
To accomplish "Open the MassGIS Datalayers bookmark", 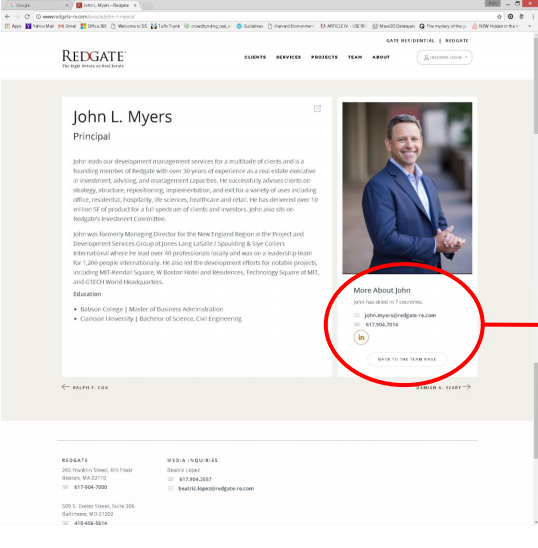I will (394, 26).
